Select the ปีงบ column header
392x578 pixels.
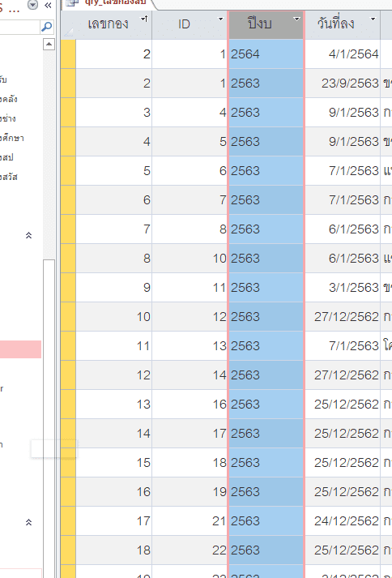tap(260, 24)
